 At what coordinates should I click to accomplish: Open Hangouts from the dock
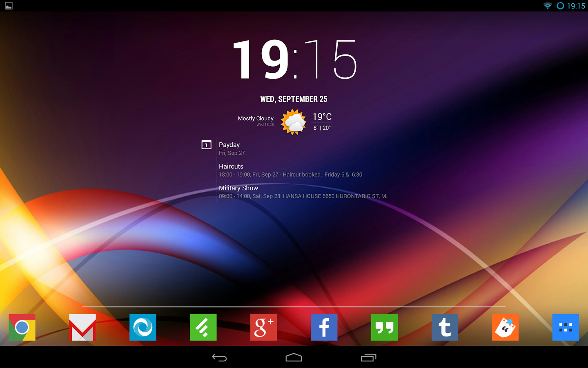[384, 327]
